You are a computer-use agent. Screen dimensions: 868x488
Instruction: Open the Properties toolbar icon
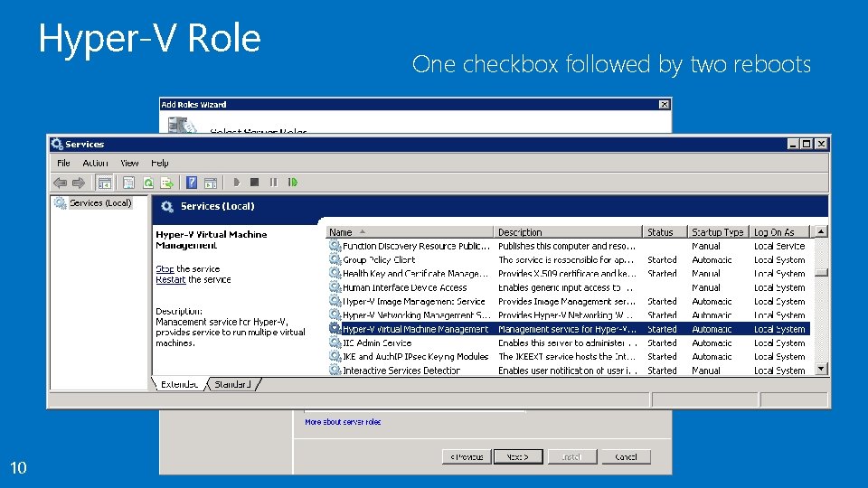click(128, 182)
